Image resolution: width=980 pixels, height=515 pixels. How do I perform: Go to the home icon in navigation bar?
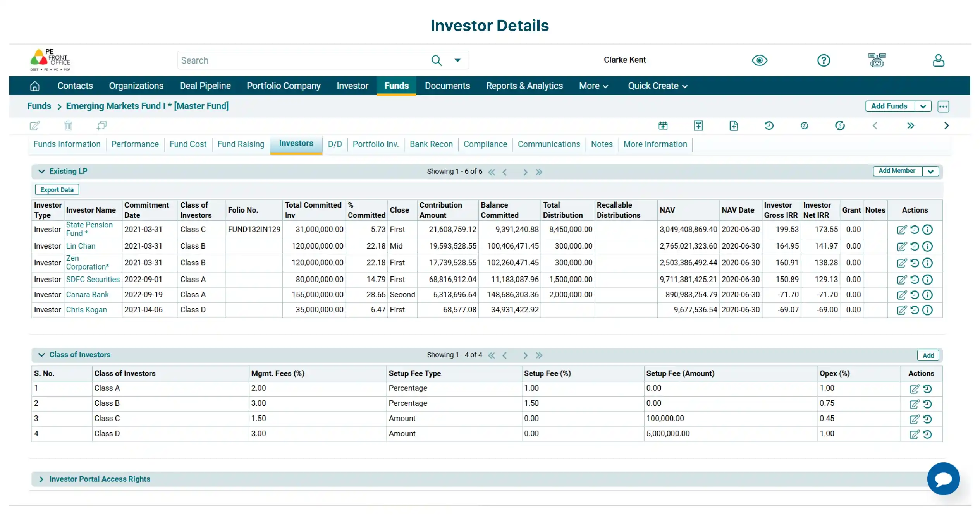pos(35,86)
